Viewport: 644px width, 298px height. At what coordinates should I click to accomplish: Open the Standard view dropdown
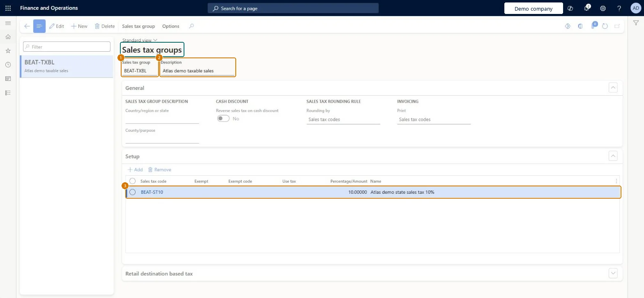tap(140, 40)
